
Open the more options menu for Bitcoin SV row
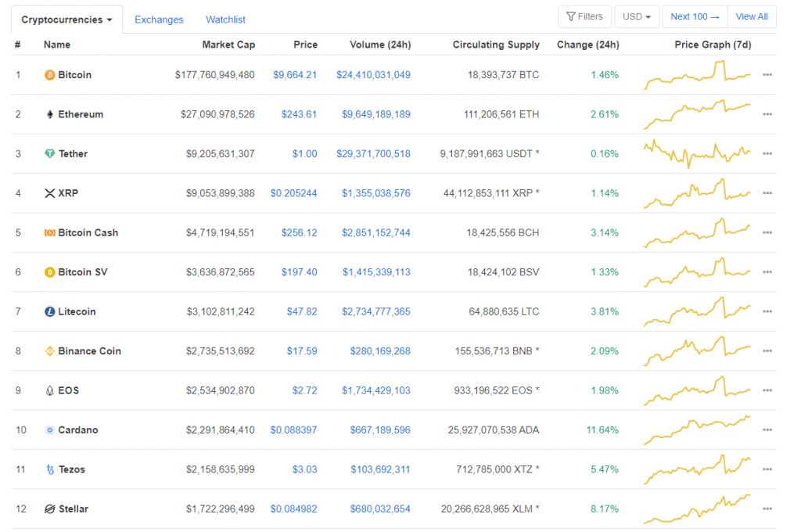coord(767,272)
